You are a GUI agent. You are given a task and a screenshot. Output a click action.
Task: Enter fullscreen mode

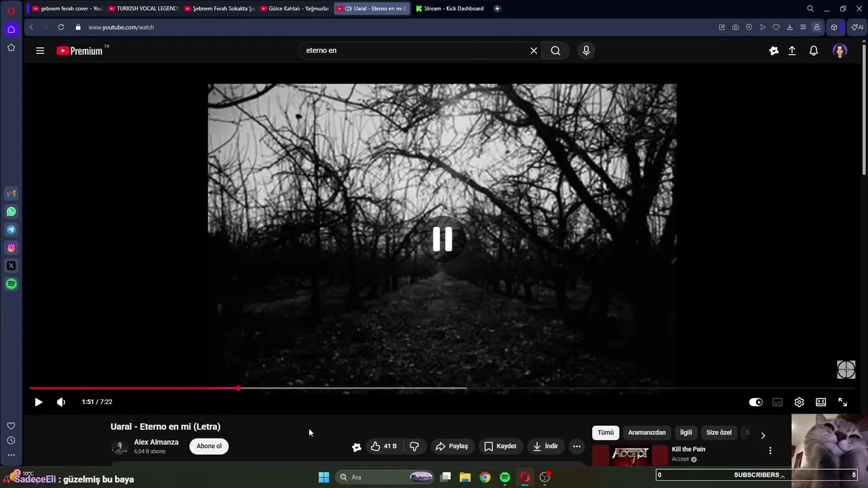coord(843,402)
